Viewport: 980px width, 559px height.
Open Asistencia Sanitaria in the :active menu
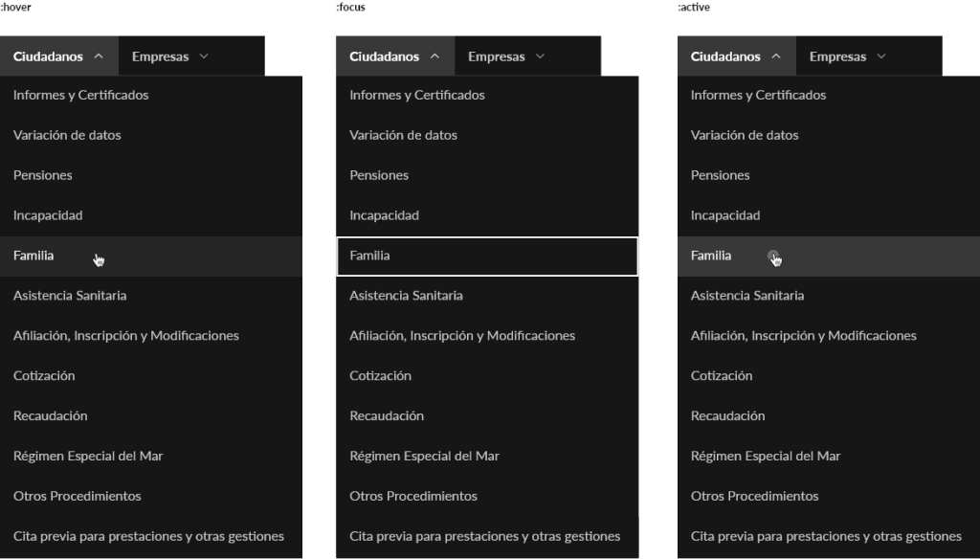(747, 296)
